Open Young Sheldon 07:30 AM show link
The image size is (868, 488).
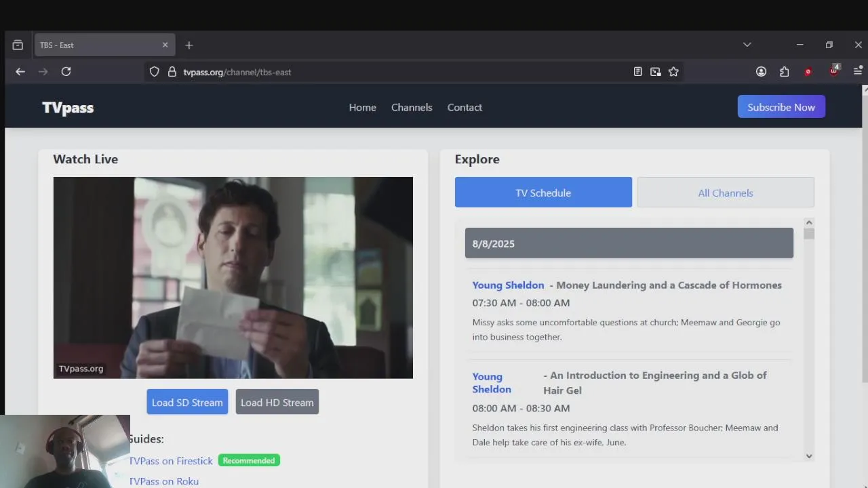pyautogui.click(x=508, y=285)
